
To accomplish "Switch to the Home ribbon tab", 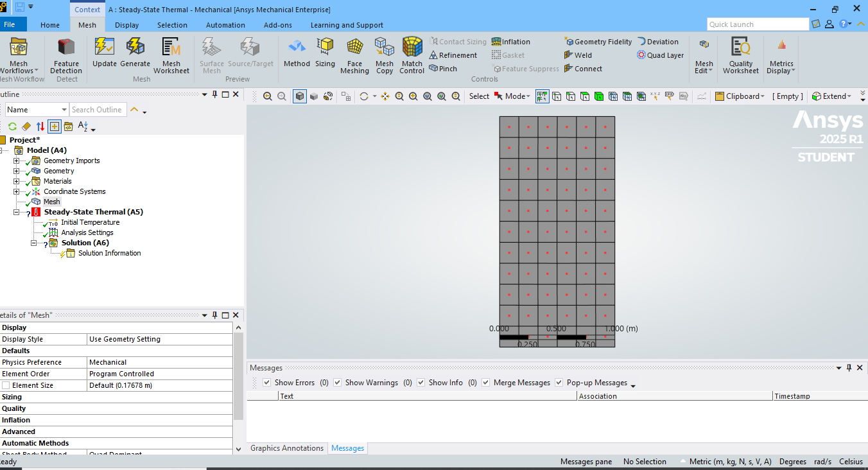I will (50, 25).
